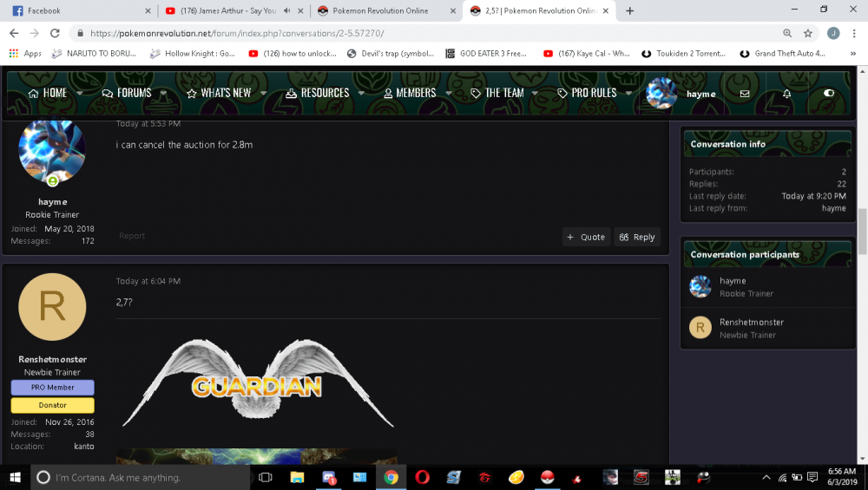Reply to hayme's message
868x490 pixels.
pos(637,238)
